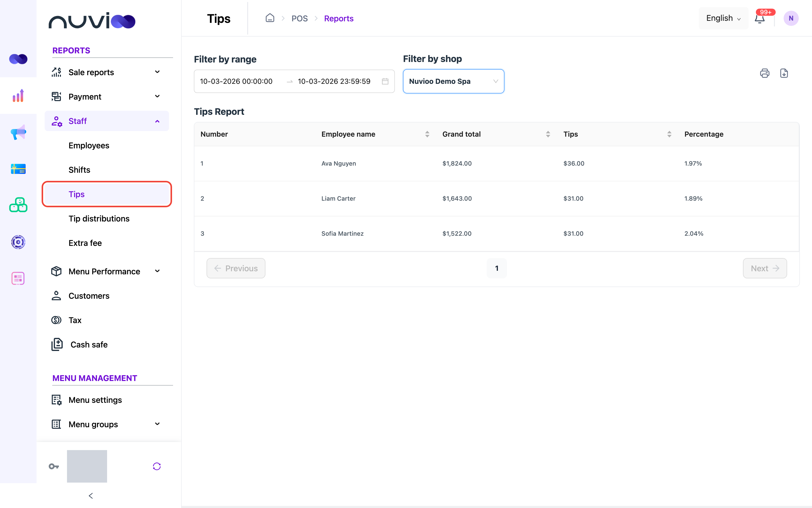Open the notifications bell
The image size is (812, 508).
tap(760, 19)
